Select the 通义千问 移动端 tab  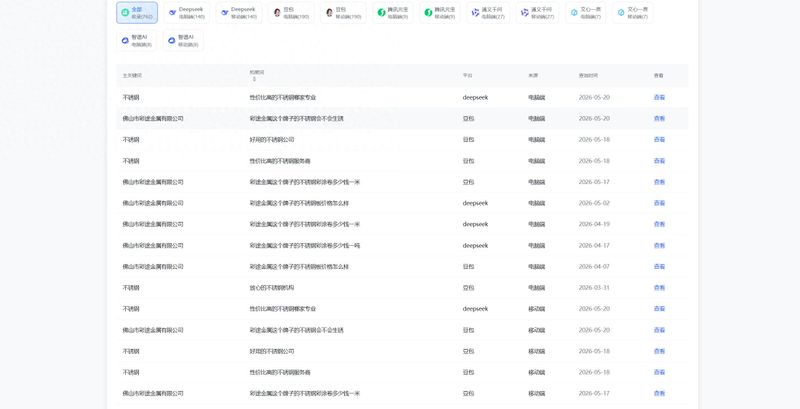tap(537, 13)
